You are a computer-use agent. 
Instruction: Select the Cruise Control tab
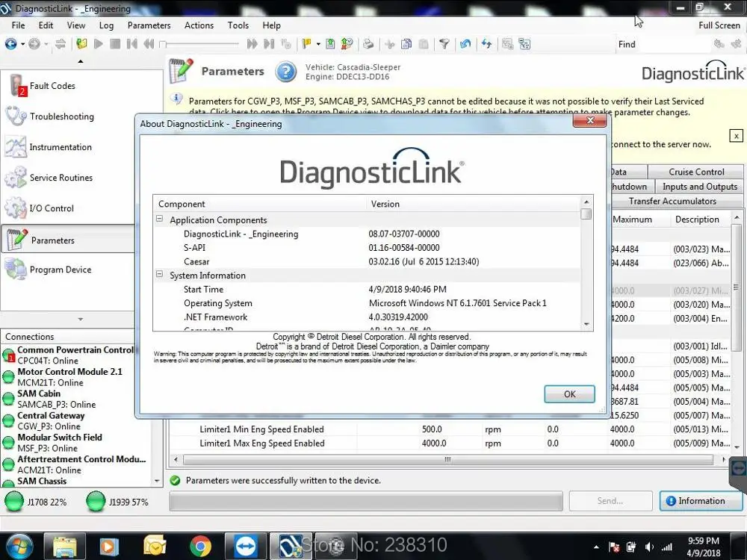coord(696,172)
